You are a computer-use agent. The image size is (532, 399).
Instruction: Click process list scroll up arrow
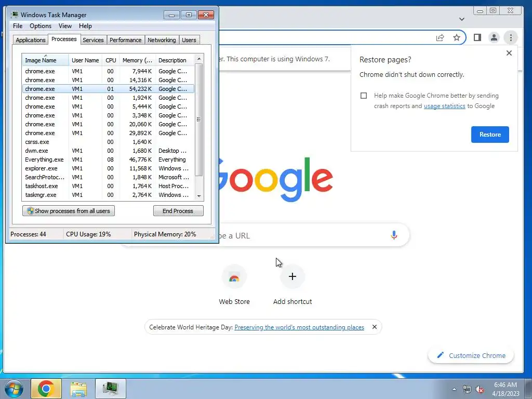coord(199,58)
